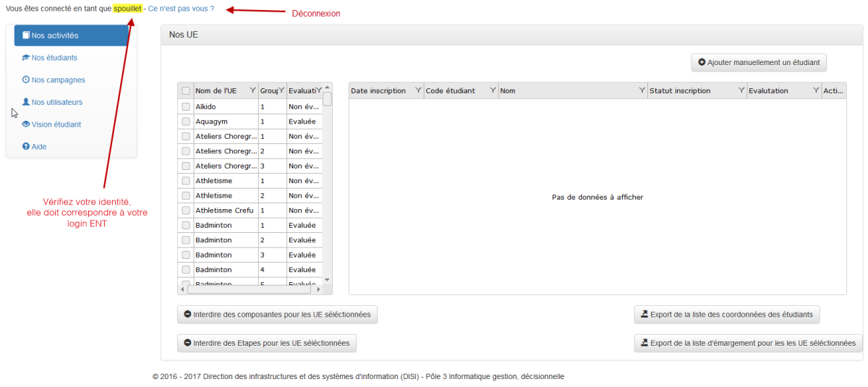The image size is (868, 387).
Task: Click the graduation cap icon for Nos étudiants
Action: (x=26, y=58)
